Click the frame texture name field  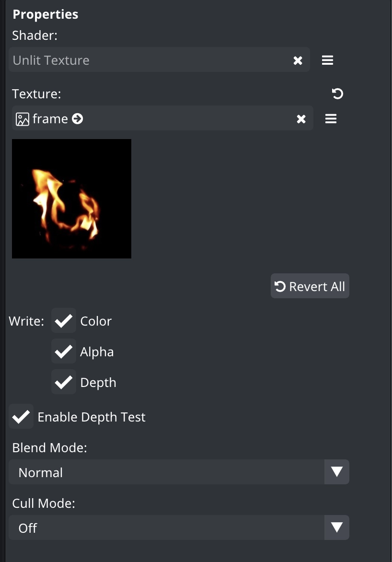pos(162,118)
